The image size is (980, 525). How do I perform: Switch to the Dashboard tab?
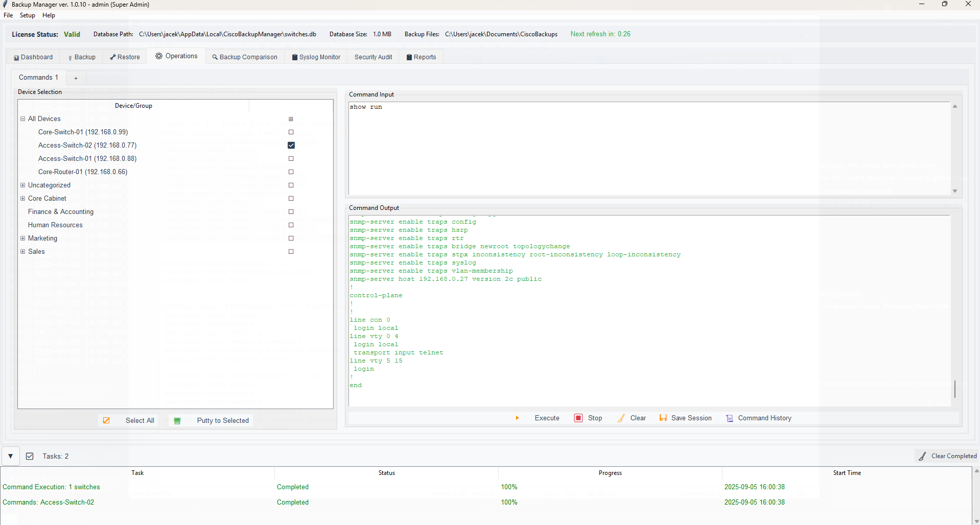click(x=34, y=57)
